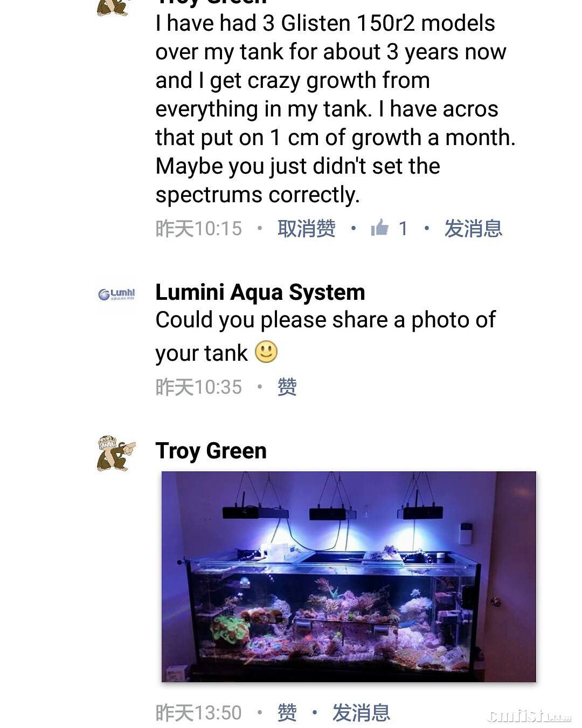
Task: Open the like count "1" on first comment
Action: click(403, 229)
